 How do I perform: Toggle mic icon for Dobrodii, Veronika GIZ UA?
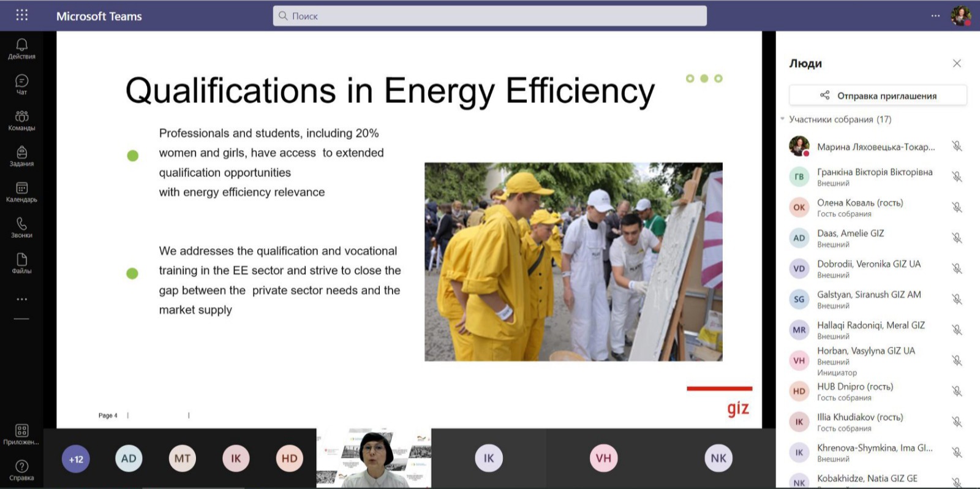click(957, 268)
